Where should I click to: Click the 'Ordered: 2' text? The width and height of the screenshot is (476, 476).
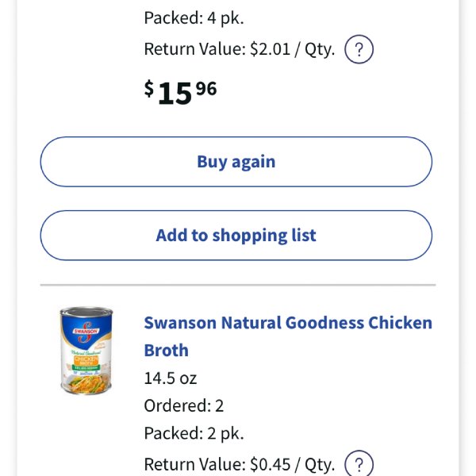184,405
